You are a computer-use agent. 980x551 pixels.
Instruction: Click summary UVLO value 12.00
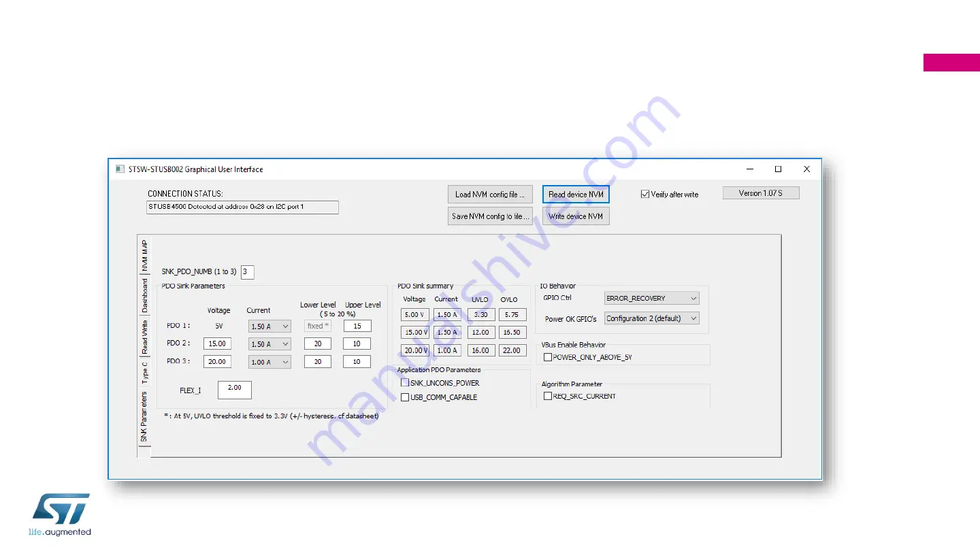[481, 333]
